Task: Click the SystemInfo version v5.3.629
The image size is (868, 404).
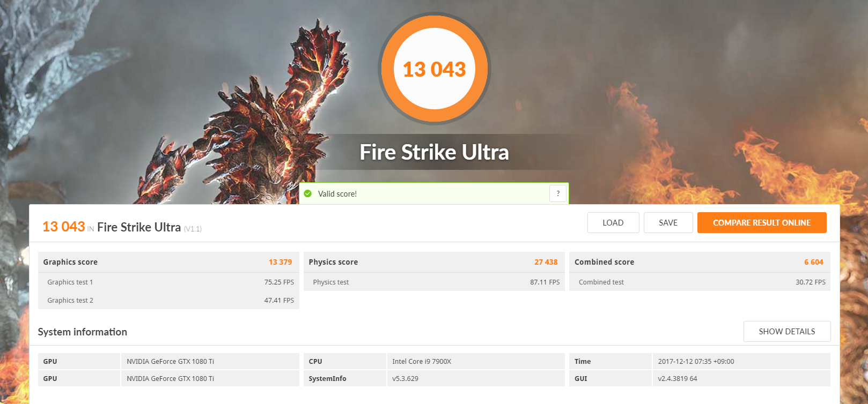Action: tap(405, 378)
